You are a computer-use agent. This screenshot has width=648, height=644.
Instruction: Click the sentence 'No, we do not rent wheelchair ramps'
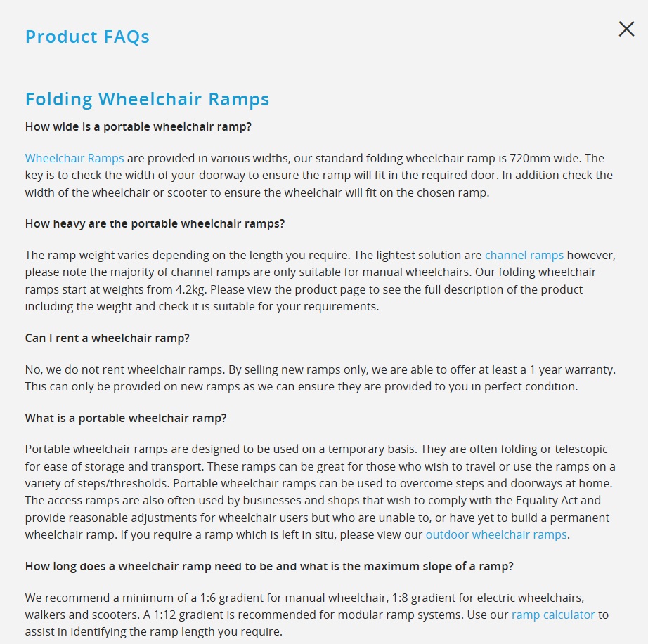click(125, 369)
